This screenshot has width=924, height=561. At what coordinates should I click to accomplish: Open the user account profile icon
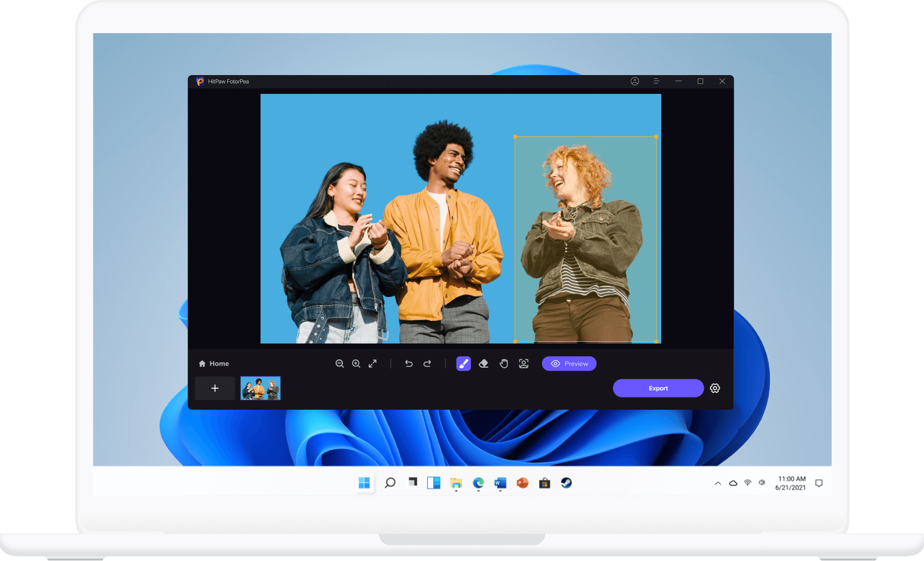pyautogui.click(x=635, y=81)
